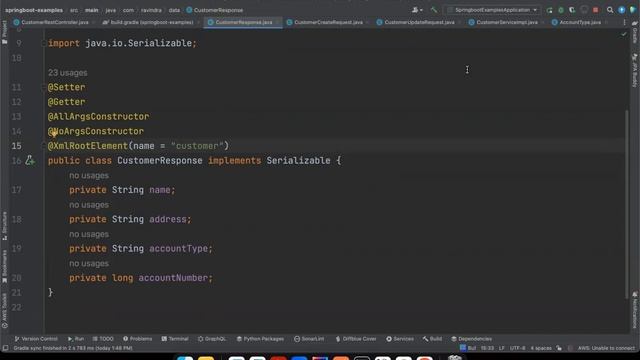Click line number 20 in gutter
This screenshot has height=360, width=640.
16,278
